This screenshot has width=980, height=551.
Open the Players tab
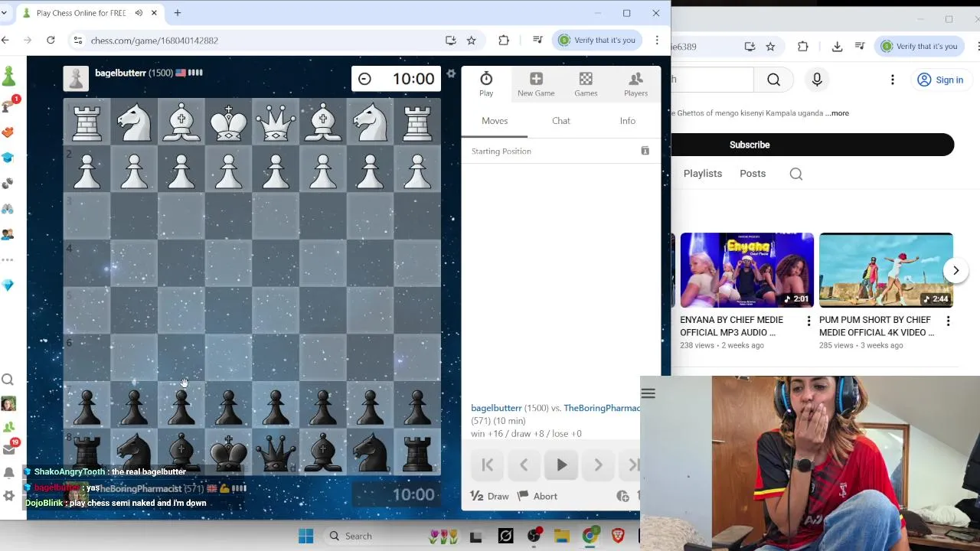tap(635, 83)
